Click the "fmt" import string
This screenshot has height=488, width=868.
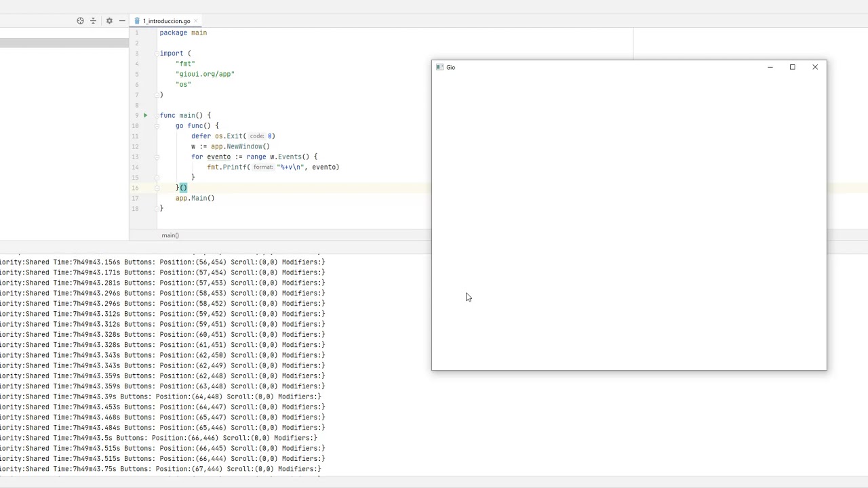[185, 64]
